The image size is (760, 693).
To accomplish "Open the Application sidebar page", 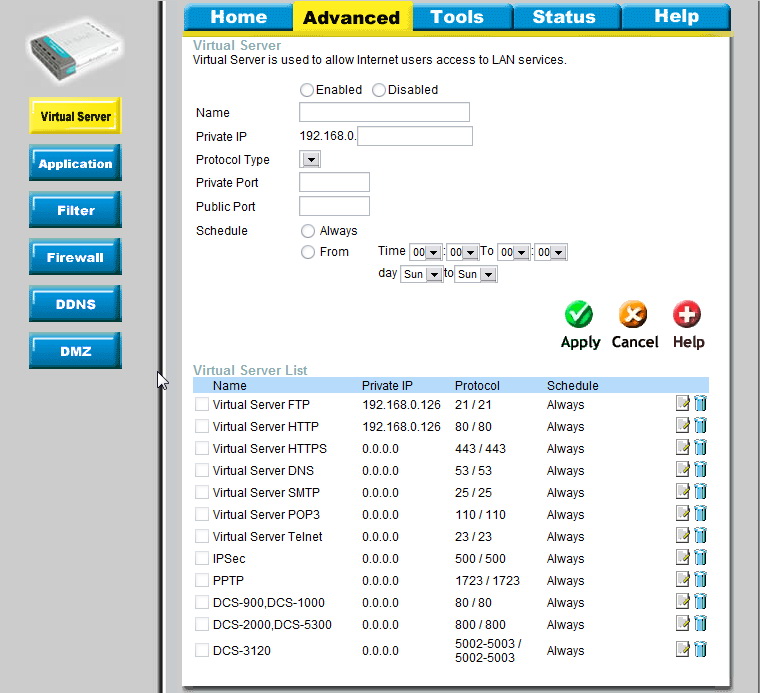I will point(75,163).
